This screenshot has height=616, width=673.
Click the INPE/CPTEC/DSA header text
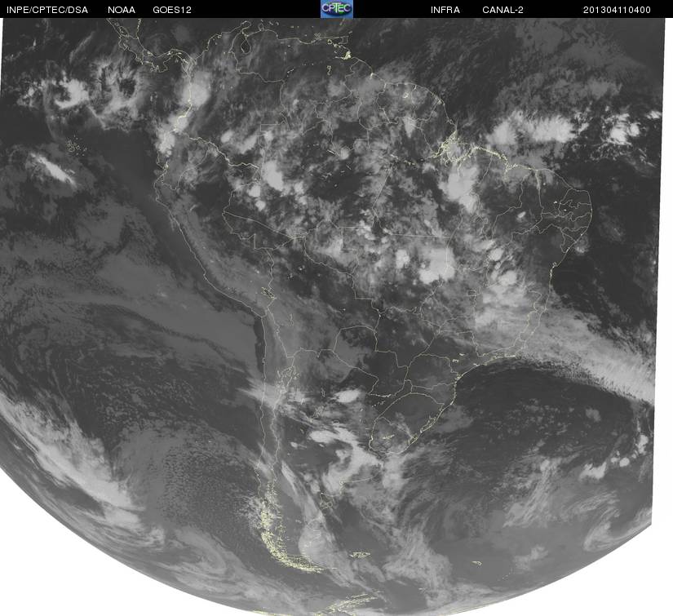(47, 10)
